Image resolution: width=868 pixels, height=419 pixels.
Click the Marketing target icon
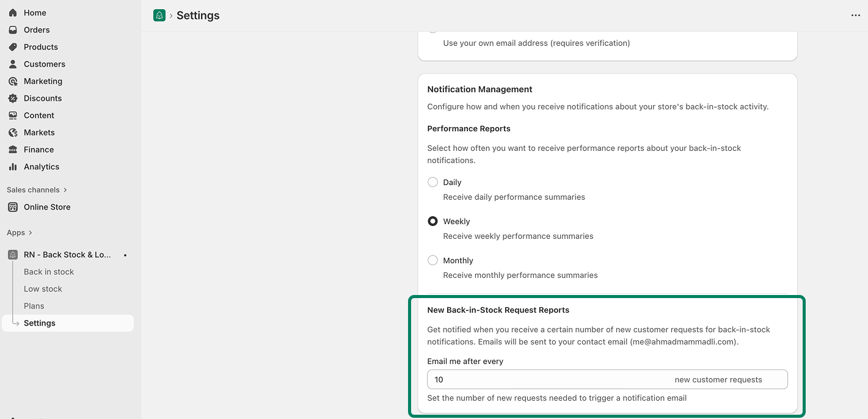point(13,81)
